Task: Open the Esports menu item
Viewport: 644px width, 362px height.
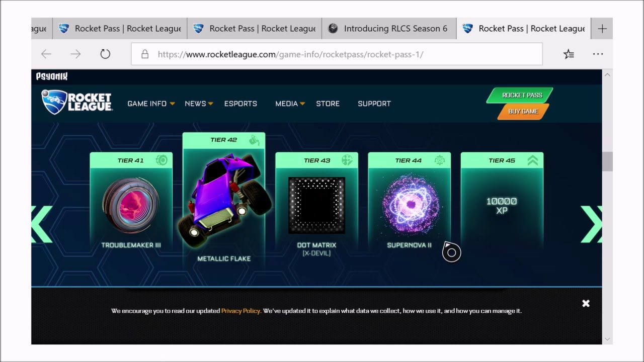Action: click(240, 104)
